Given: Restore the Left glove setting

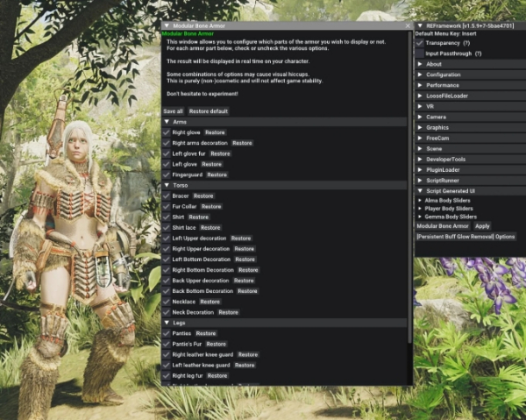Looking at the screenshot, I should click(211, 164).
